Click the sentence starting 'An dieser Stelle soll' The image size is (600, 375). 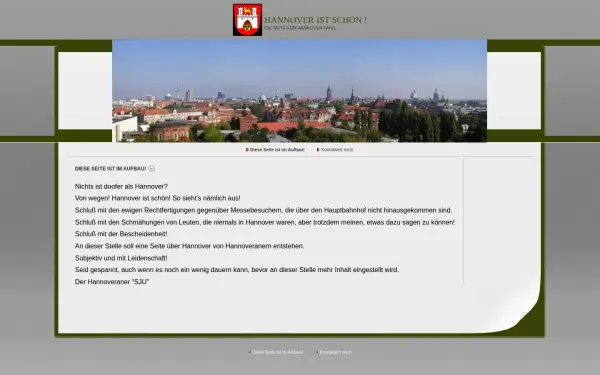coord(189,246)
